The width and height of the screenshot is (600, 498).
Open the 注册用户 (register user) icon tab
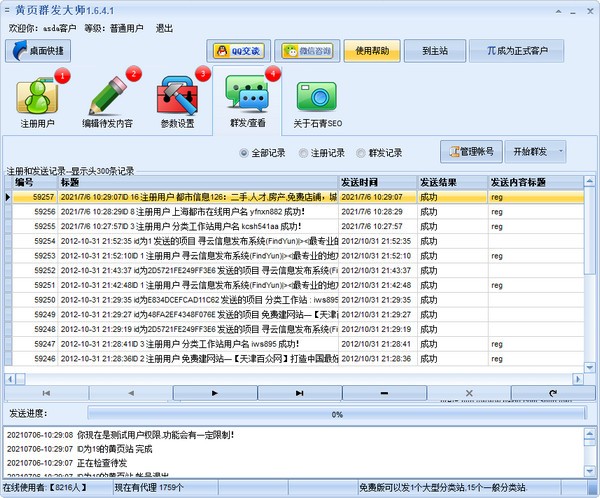click(38, 102)
